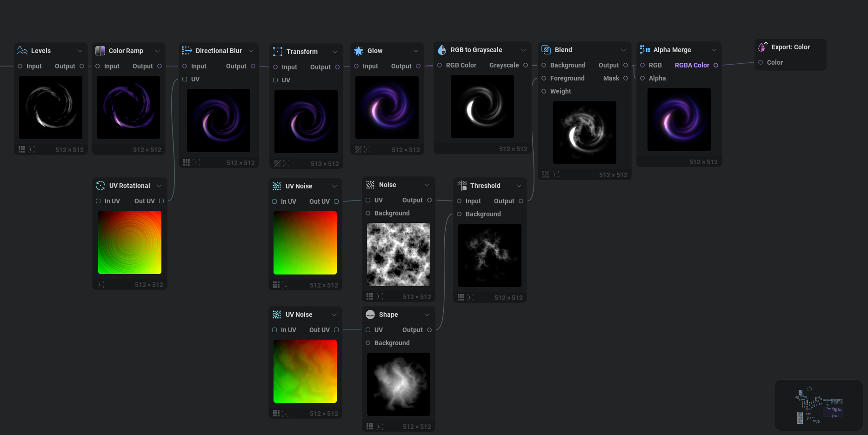This screenshot has width=868, height=435.
Task: Expand the UV Rotational node chevron
Action: coord(159,186)
